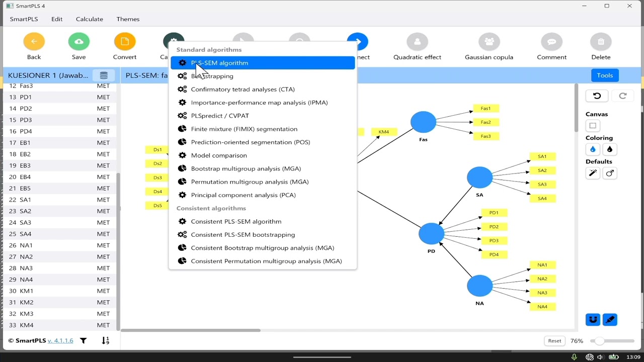The width and height of the screenshot is (644, 362).
Task: Select the Ds1 indicator box
Action: pyautogui.click(x=157, y=150)
